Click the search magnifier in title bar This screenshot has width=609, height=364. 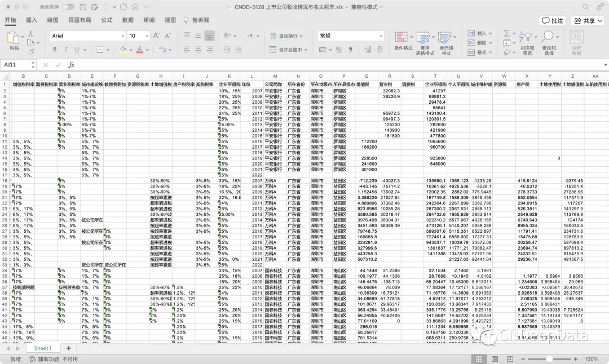point(585,7)
